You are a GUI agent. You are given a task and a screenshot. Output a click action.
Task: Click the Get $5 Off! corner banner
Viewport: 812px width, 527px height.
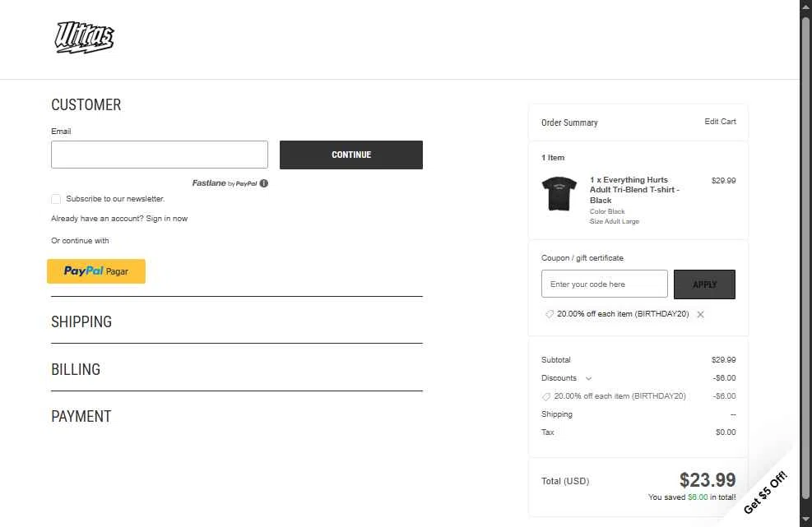point(765,492)
